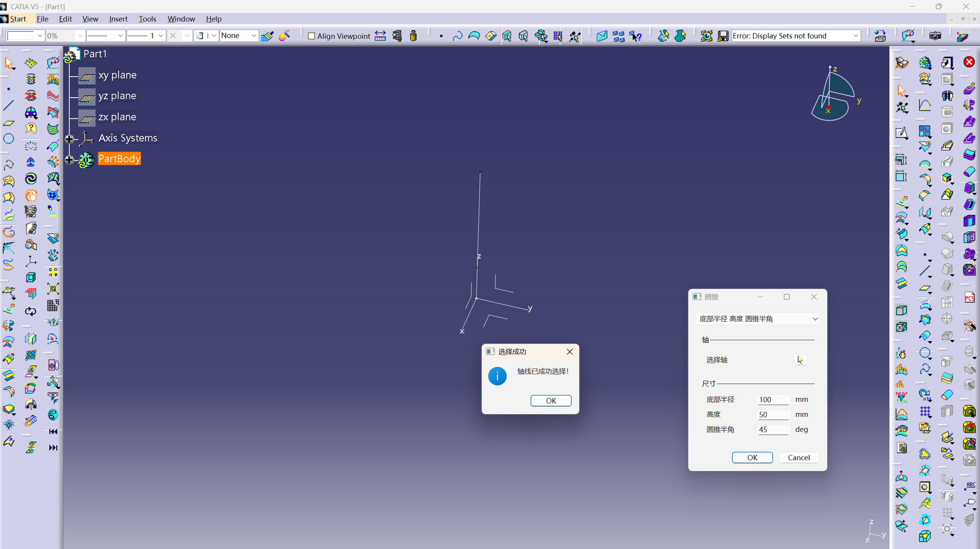Image resolution: width=980 pixels, height=549 pixels.
Task: Click the save floppy disk icon
Action: click(x=723, y=36)
